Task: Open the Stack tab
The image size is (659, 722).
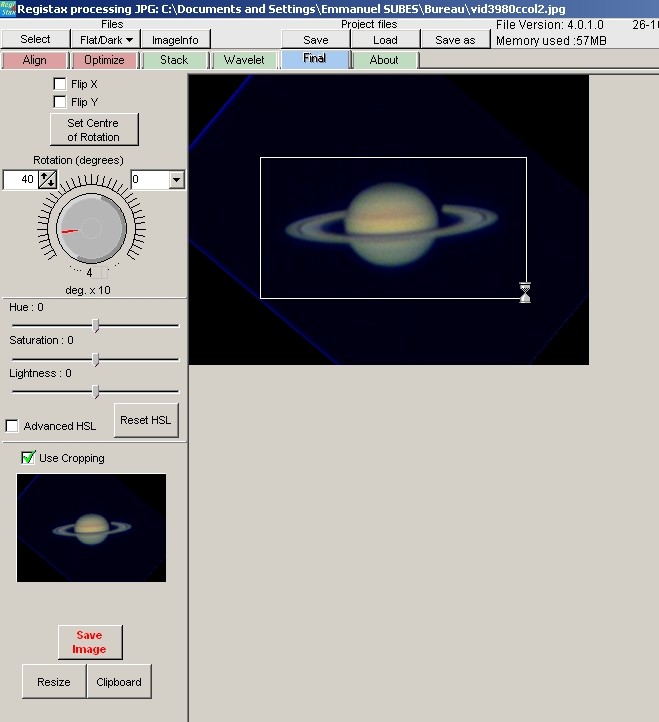Action: pos(174,60)
